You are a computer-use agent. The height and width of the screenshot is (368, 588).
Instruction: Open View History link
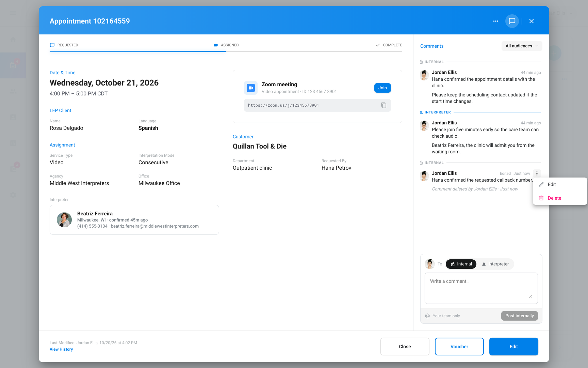[x=61, y=349]
